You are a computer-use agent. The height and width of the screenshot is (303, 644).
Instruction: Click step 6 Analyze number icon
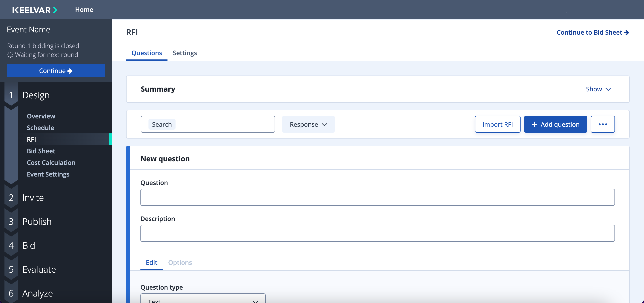[11, 293]
